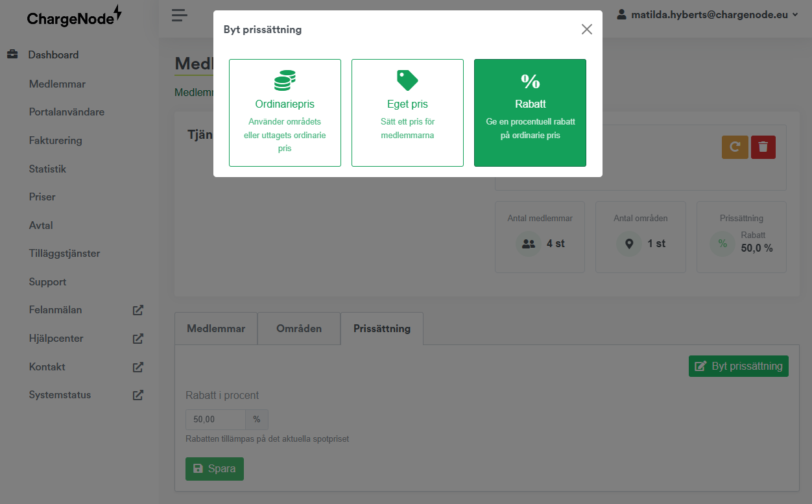
Task: Go to Tilläggstjänster in sidebar
Action: point(64,254)
